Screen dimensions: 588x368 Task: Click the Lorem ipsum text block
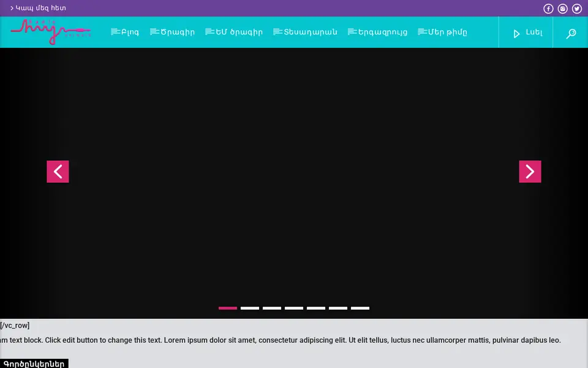tap(281, 340)
